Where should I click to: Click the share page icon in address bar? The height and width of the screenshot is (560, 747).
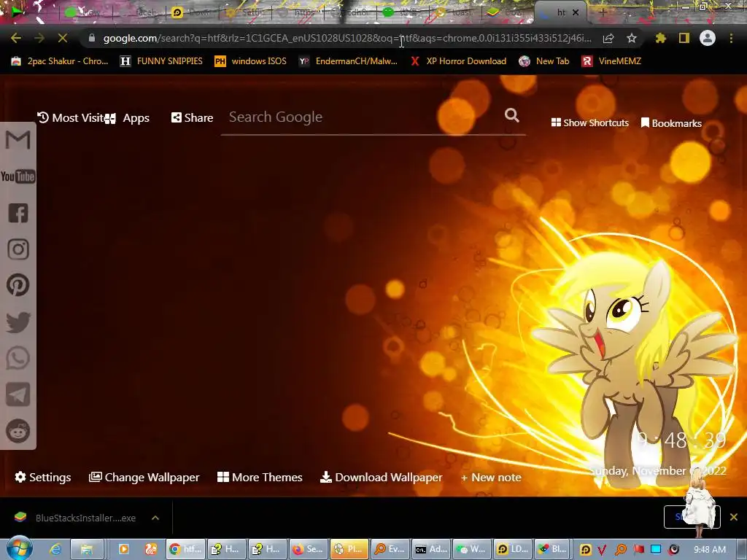[608, 38]
